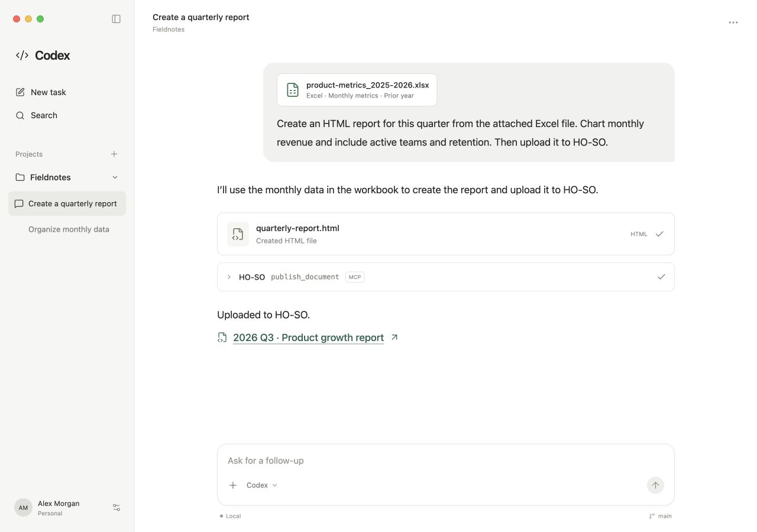Open the 2026 Q3 Product growth report link
Screen dimensions: 757x532
coord(308,338)
